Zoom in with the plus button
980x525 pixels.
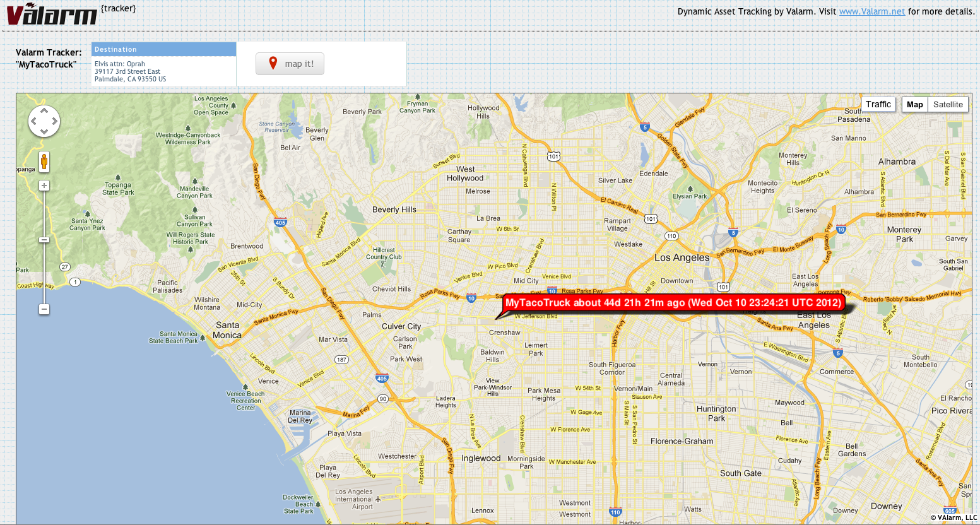44,186
